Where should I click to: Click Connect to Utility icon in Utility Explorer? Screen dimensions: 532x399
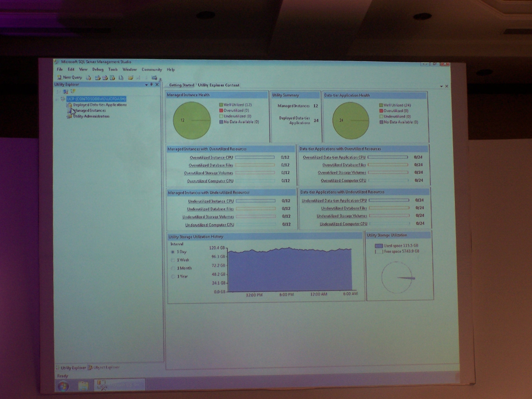(65, 91)
